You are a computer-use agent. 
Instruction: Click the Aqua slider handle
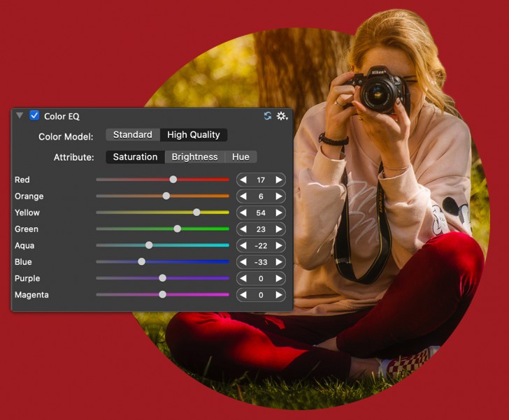[149, 245]
